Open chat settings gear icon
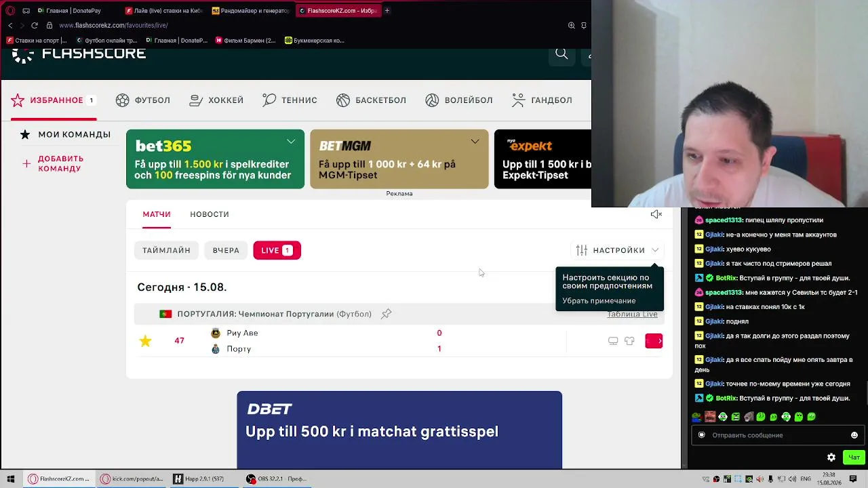This screenshot has width=868, height=488. [x=831, y=457]
